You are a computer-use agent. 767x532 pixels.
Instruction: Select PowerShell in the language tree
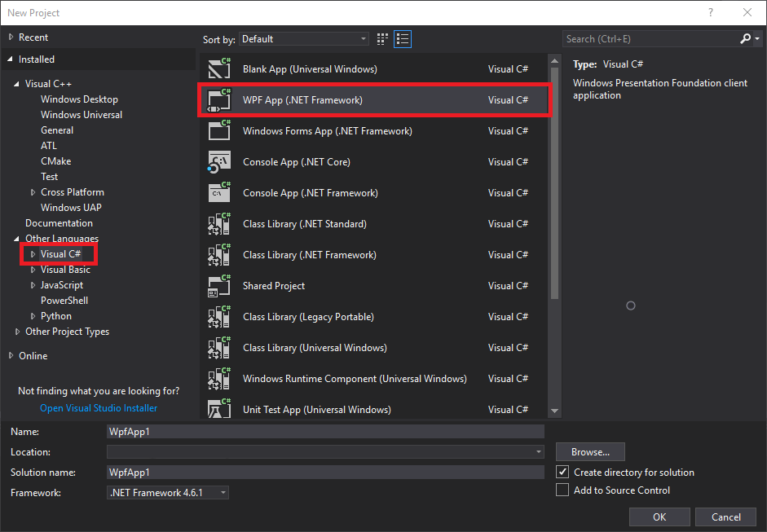click(x=64, y=301)
